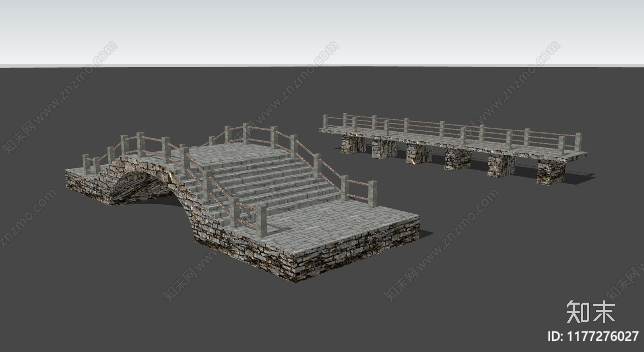The height and width of the screenshot is (352, 644).
Task: Select the flat pier bridge model
Action: pos(453,149)
